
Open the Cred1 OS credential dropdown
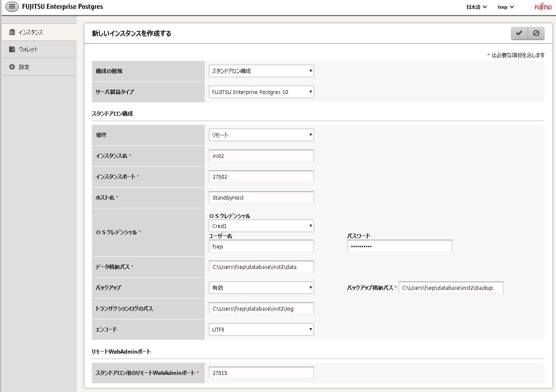[x=261, y=226]
